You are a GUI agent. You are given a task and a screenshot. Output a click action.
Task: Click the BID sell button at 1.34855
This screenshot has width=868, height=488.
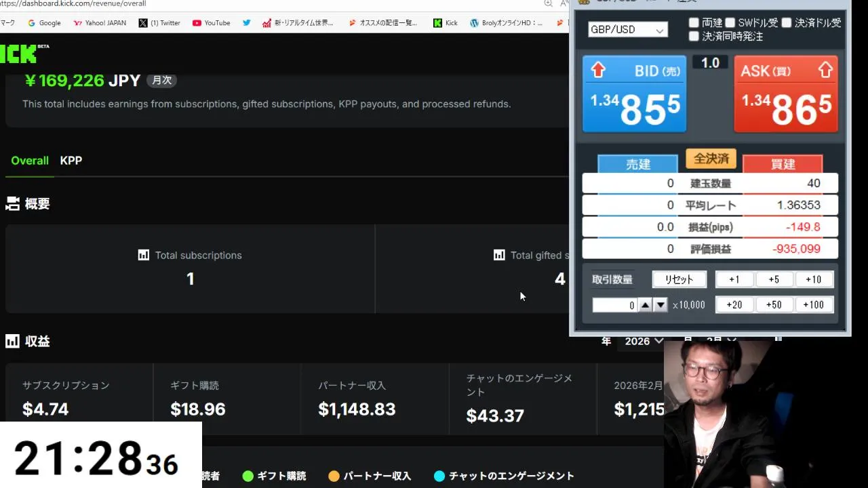point(635,94)
